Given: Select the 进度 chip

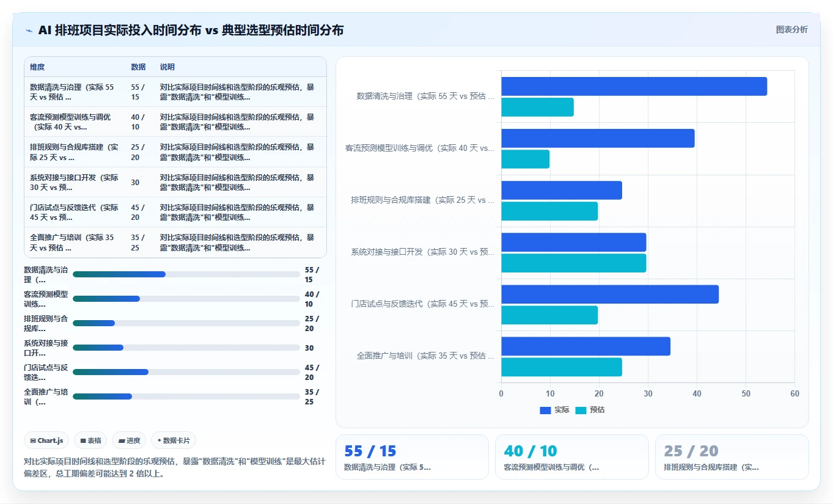Looking at the screenshot, I should tap(129, 440).
